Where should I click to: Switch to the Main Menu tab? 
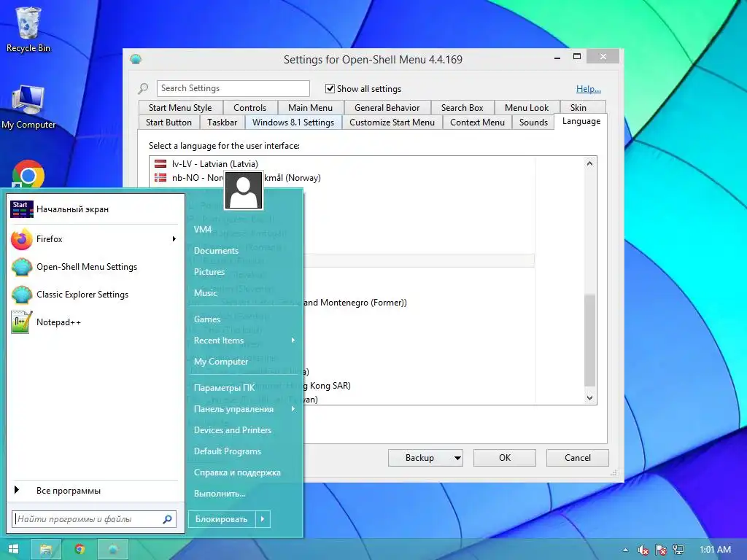(310, 108)
